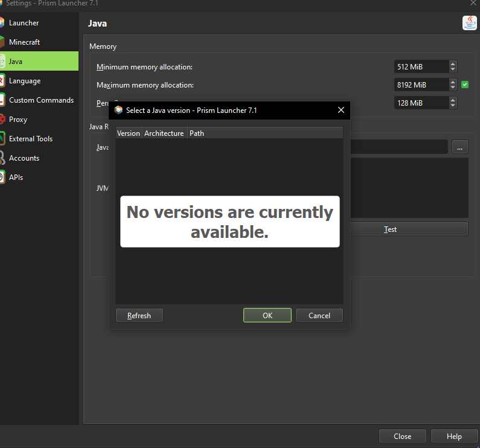
Task: Decrease minimum memory allocation
Action: 453,70
